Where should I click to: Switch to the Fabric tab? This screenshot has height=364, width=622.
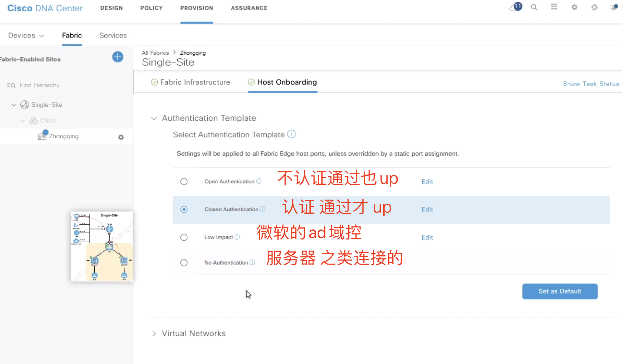point(72,35)
